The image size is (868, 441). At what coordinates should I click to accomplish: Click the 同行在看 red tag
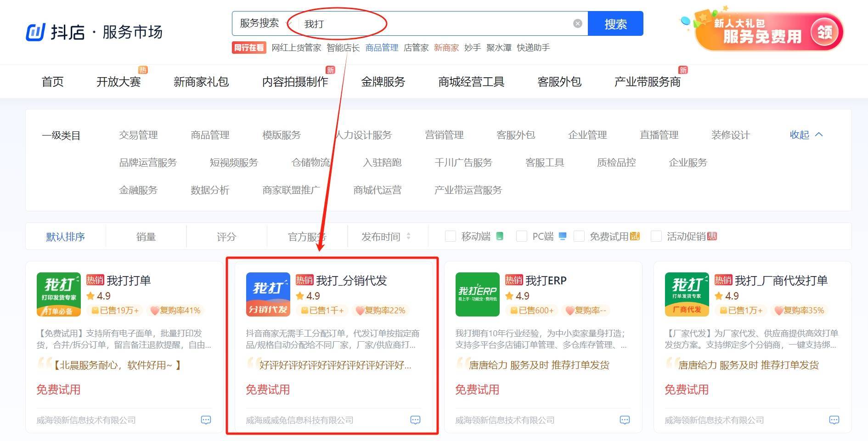(x=249, y=47)
